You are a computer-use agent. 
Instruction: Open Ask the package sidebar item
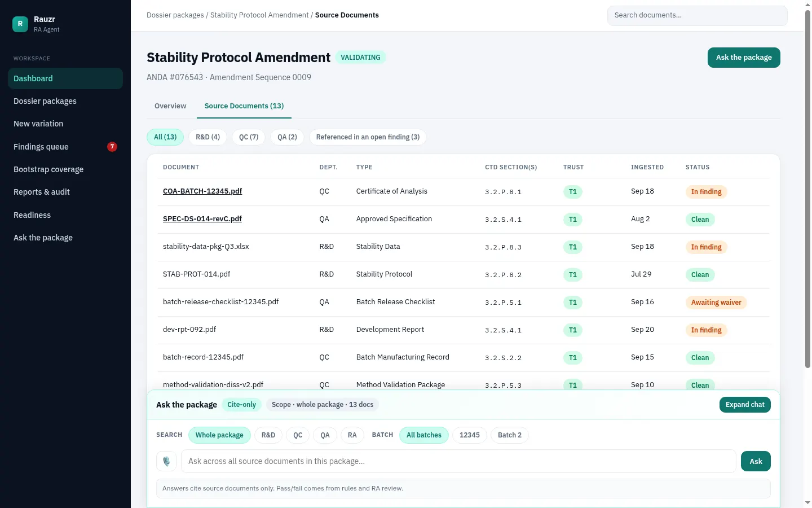(x=65, y=238)
